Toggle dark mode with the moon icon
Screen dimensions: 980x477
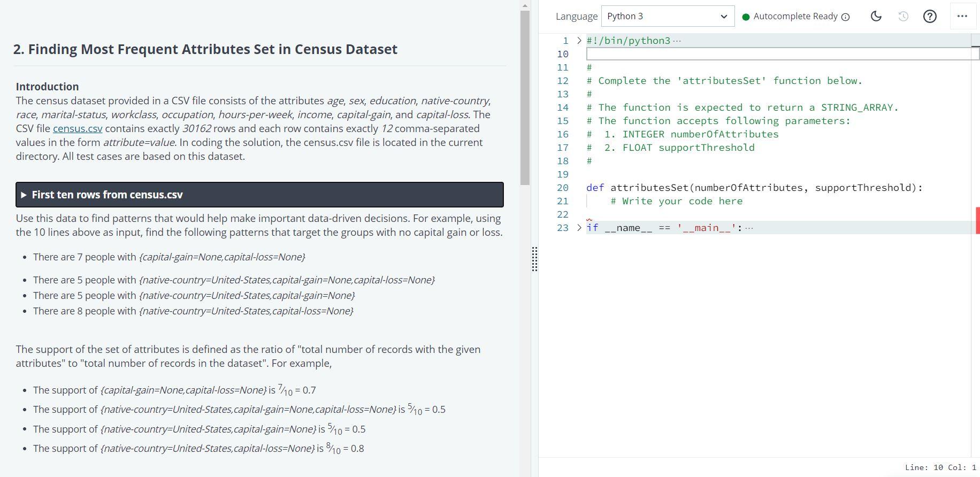876,16
